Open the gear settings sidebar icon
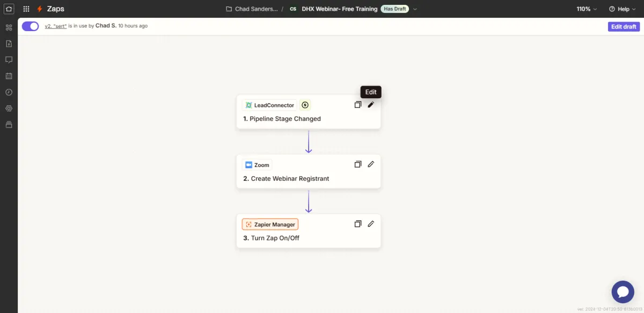Image resolution: width=644 pixels, height=313 pixels. [9, 108]
